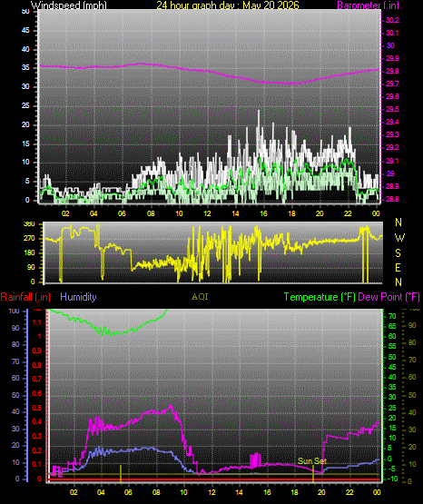Click the 360 wind direction axis value
The height and width of the screenshot is (504, 423).
(30, 224)
